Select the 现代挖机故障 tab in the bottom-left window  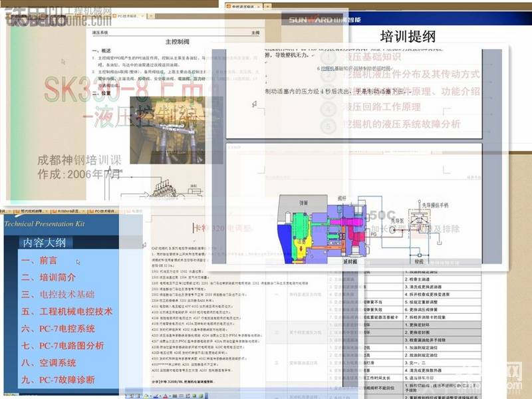tap(33, 211)
